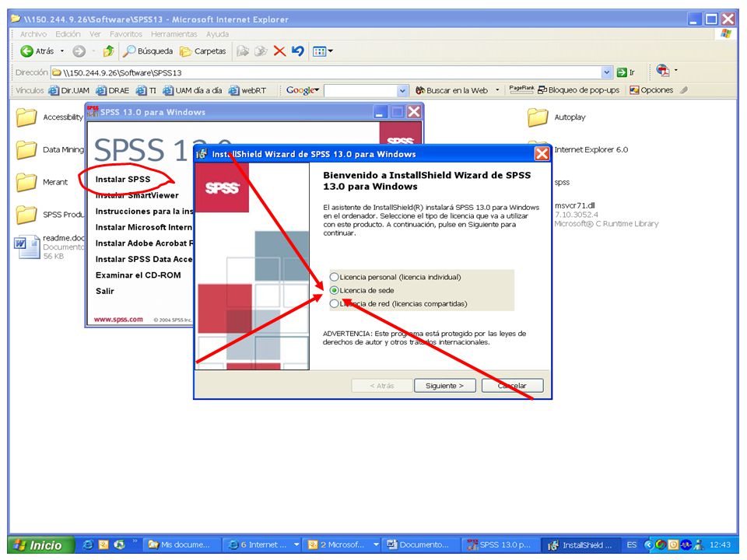Switch to Mis documentos taskbar button
Screen dimensions: 747x560
pyautogui.click(x=182, y=544)
